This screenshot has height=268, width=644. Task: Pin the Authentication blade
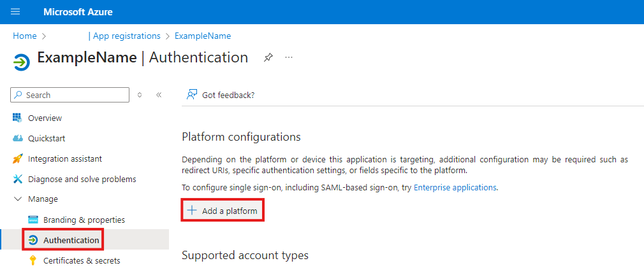click(268, 58)
